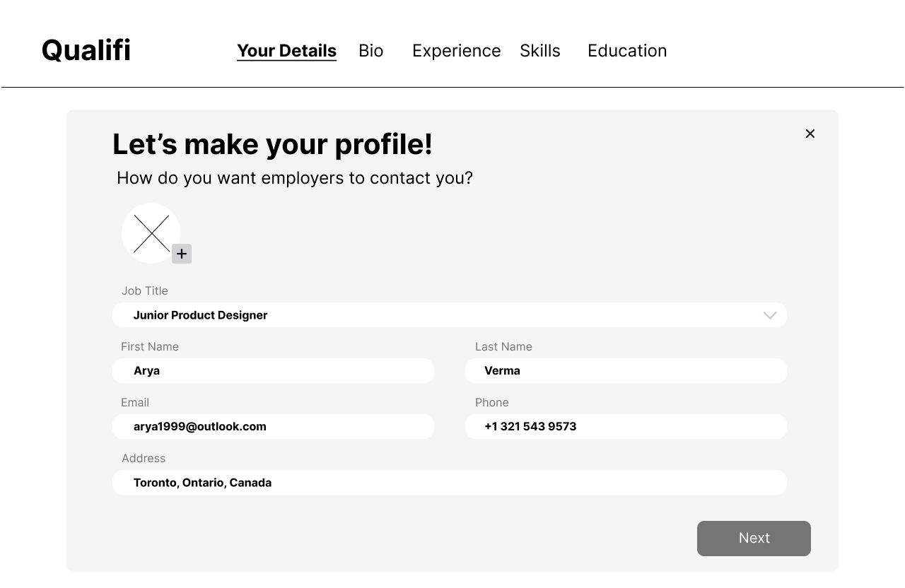This screenshot has height=588, width=905.
Task: Select the Your Details tab
Action: click(x=286, y=51)
